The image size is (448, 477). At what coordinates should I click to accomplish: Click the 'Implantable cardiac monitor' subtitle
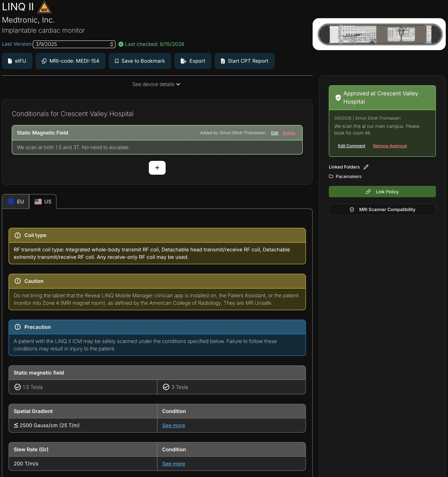pos(43,30)
